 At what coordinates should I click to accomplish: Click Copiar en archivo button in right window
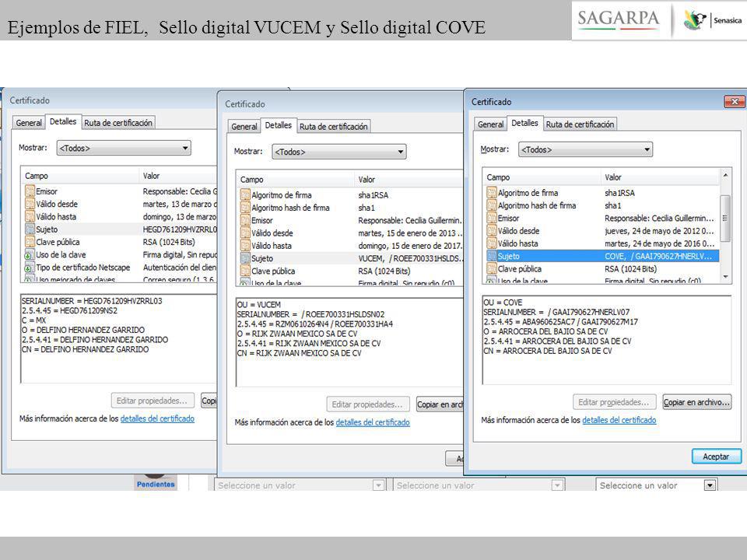[697, 402]
